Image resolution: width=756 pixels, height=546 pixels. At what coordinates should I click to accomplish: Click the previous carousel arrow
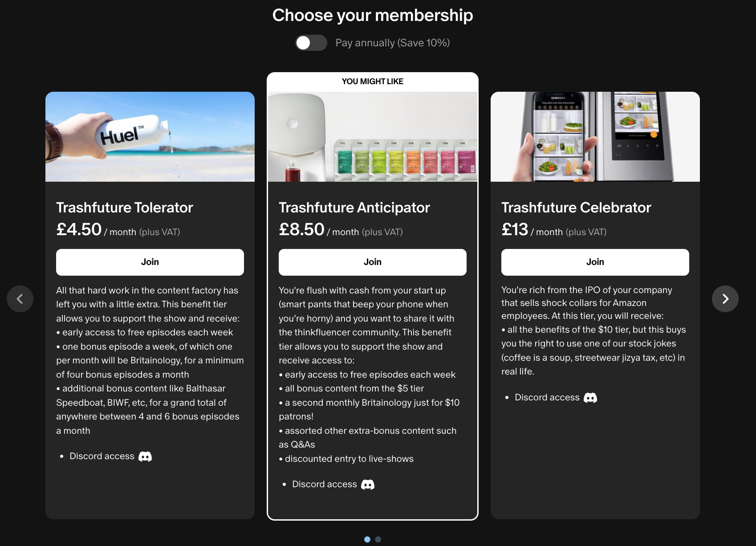tap(20, 299)
